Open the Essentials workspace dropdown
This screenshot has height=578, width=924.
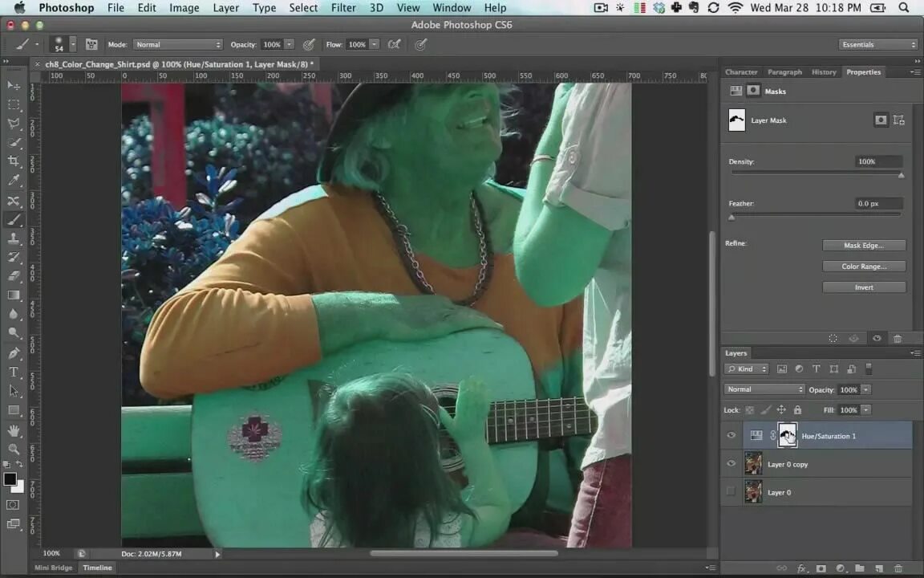[x=878, y=45]
